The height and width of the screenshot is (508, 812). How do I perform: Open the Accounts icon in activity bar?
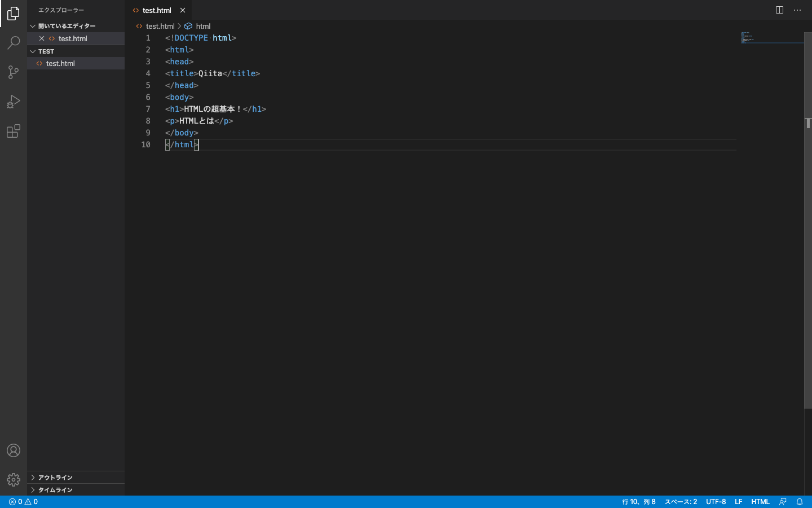coord(14,450)
